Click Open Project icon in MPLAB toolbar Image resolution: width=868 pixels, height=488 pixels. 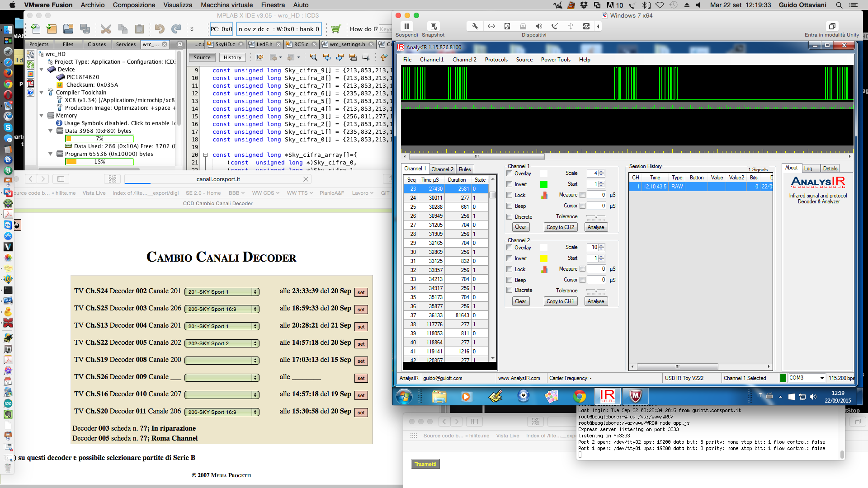[68, 29]
